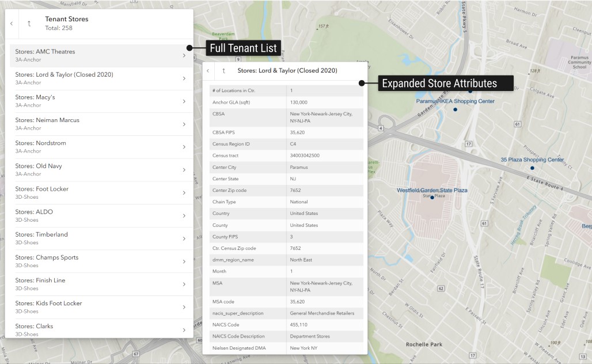Click NAICS Code Description value Department Stores
592x364 pixels.
tap(310, 336)
